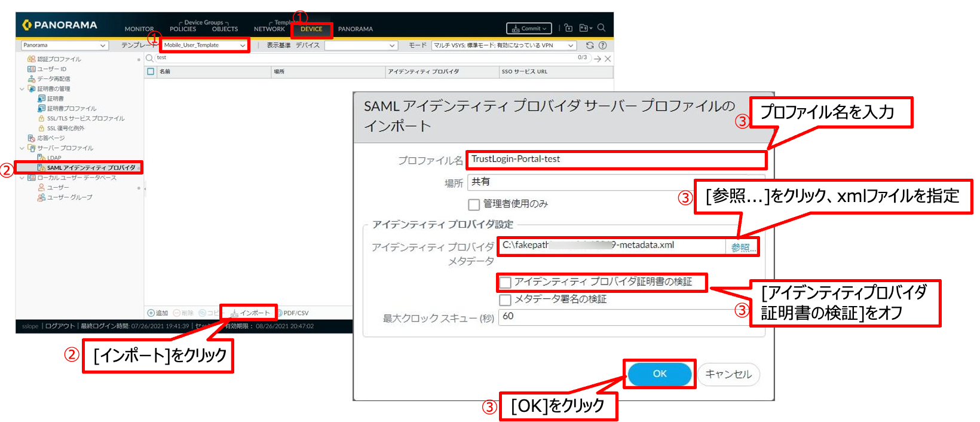Export with the PDF/CSV button

(x=292, y=313)
